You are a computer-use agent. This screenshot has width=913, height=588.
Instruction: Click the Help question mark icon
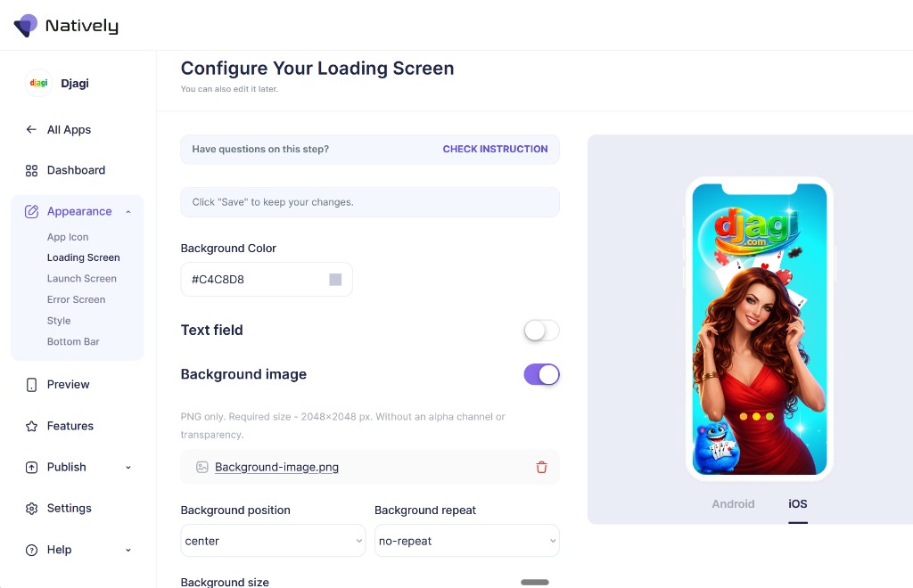(x=31, y=550)
